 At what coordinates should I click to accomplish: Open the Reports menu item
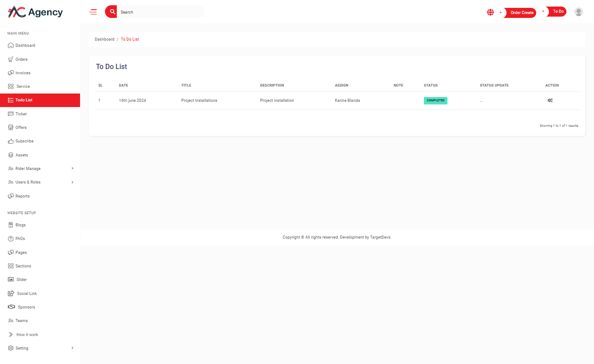[x=22, y=196]
